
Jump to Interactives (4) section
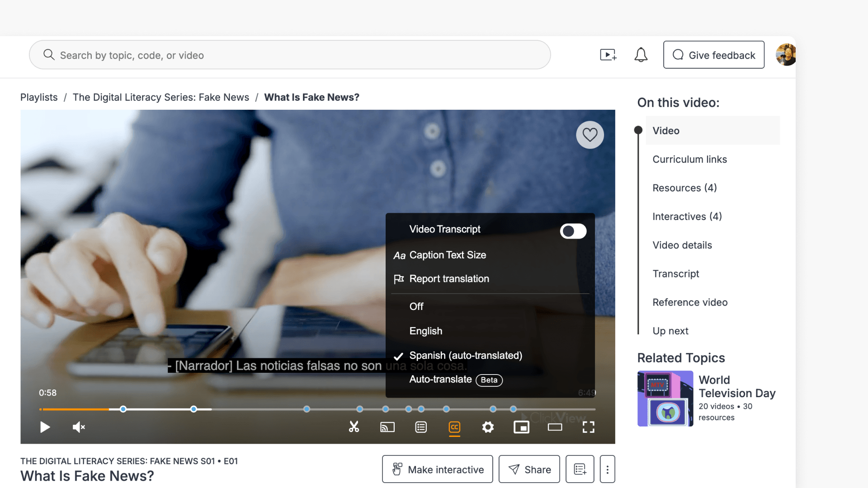coord(687,216)
